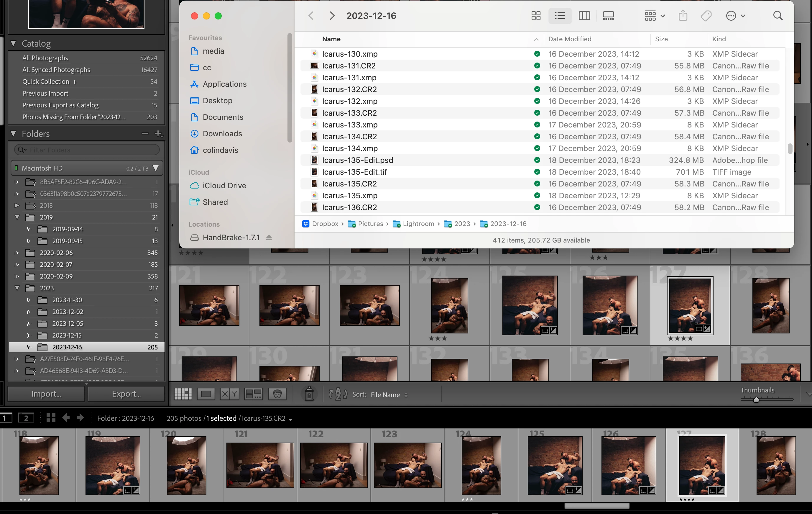Click the Painter spray can tool
The width and height of the screenshot is (812, 514).
click(x=309, y=394)
